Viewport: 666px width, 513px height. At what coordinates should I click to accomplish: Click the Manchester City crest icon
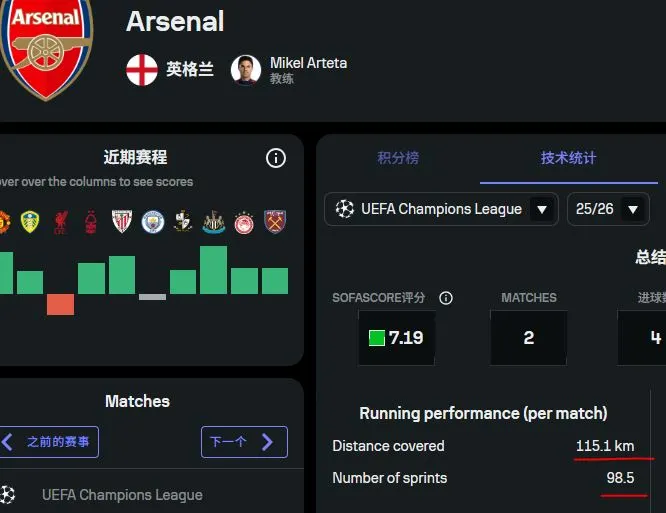tap(152, 221)
